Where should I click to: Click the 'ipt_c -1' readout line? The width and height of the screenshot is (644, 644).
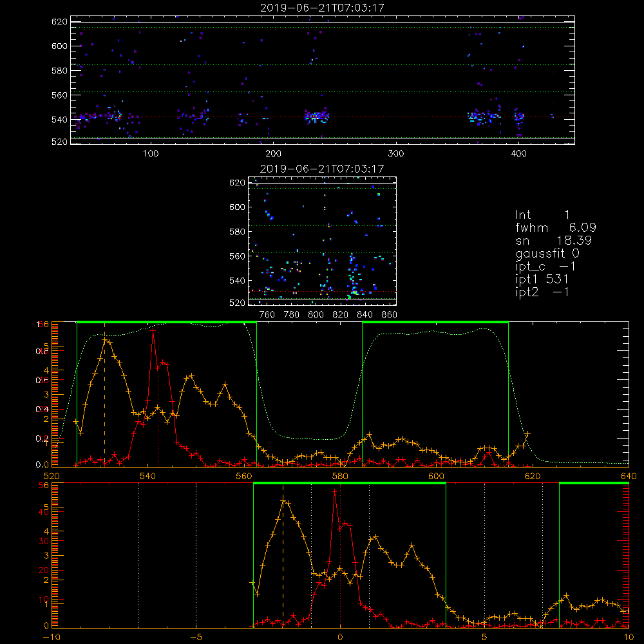click(545, 267)
